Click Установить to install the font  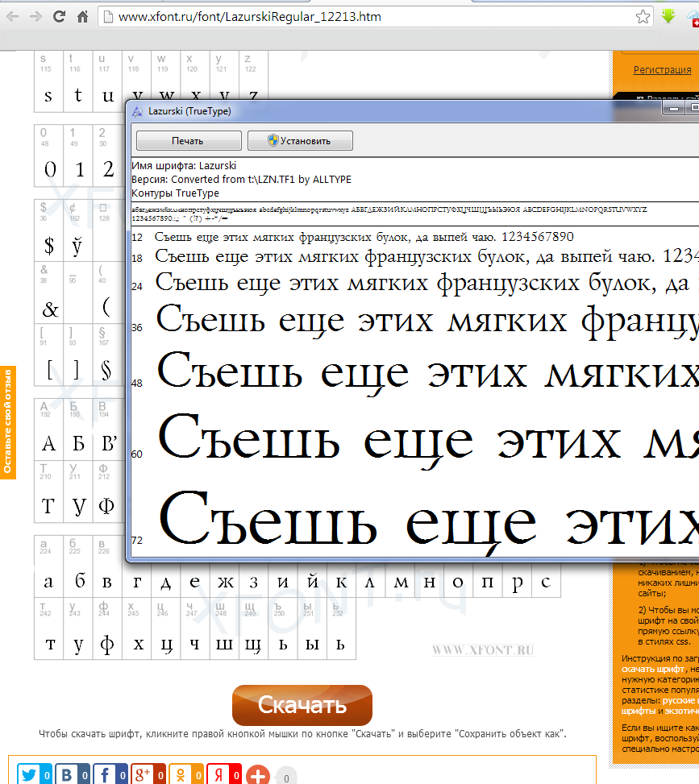(x=300, y=140)
